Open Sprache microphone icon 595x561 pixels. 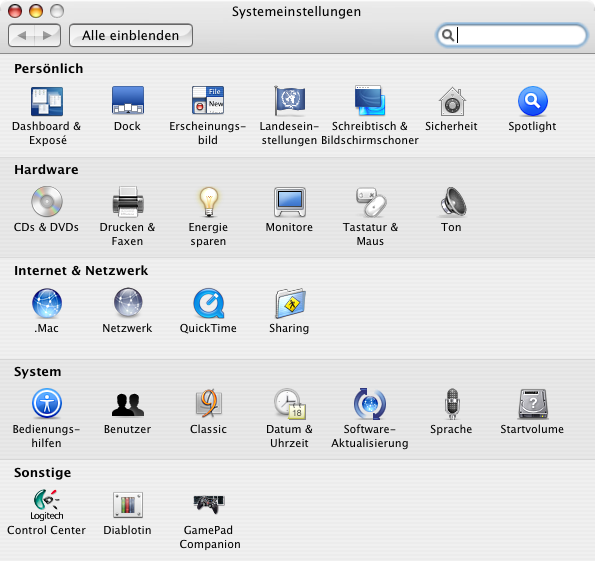click(452, 403)
